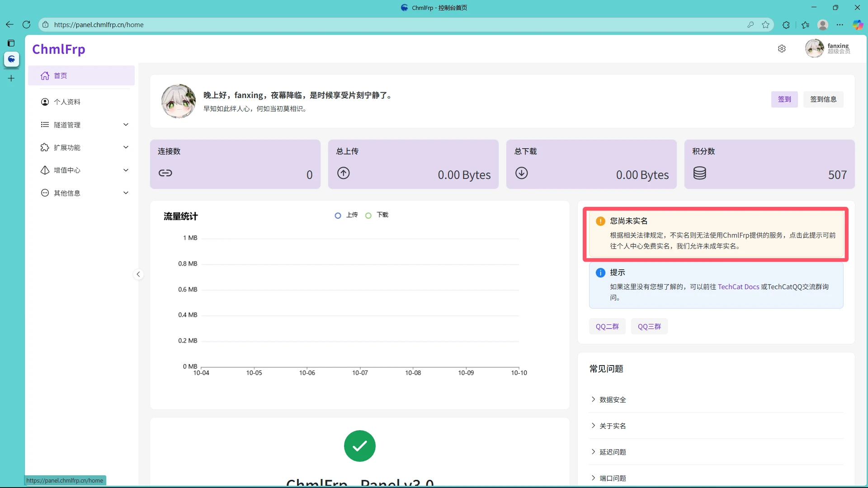The width and height of the screenshot is (868, 488).
Task: Click the warning icon in 您尚未实名 alert
Action: 600,221
